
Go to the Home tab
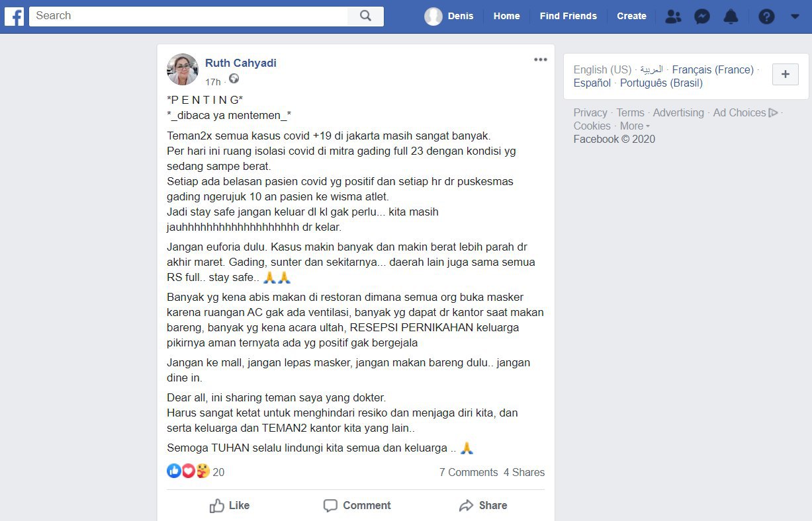pyautogui.click(x=506, y=16)
